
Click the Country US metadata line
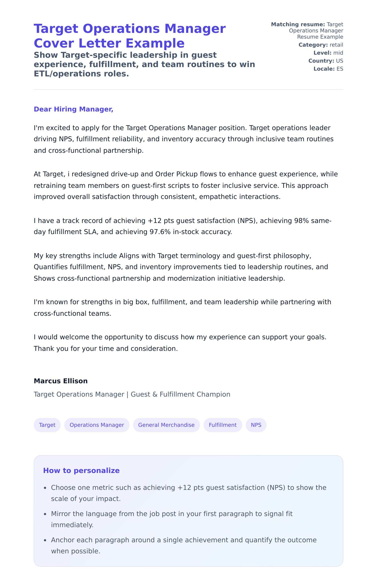pos(326,61)
